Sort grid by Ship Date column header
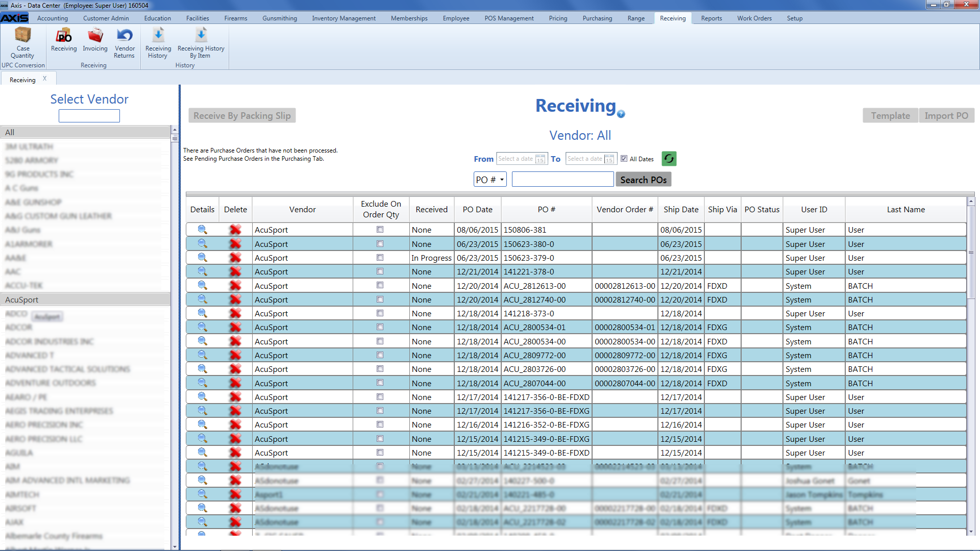This screenshot has width=980, height=551. 681,210
